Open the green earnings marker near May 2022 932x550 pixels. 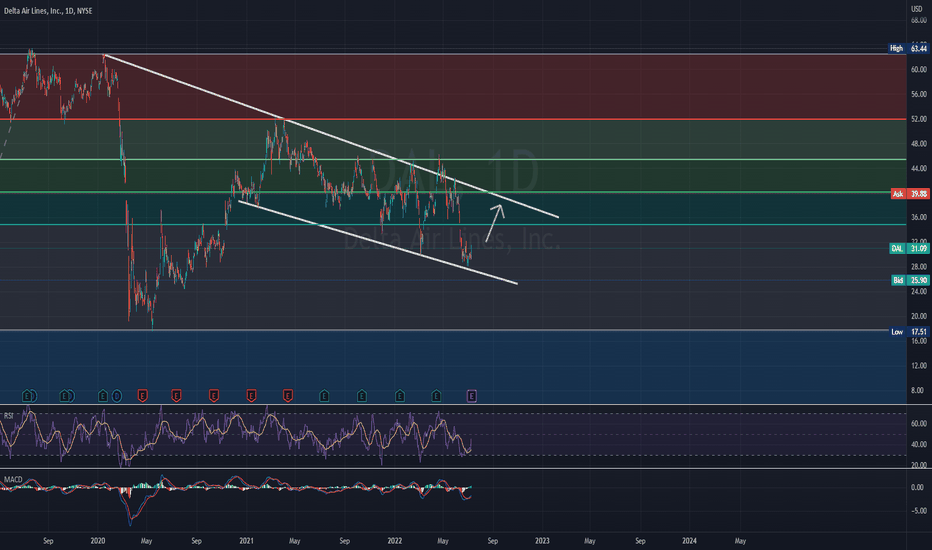tap(436, 395)
